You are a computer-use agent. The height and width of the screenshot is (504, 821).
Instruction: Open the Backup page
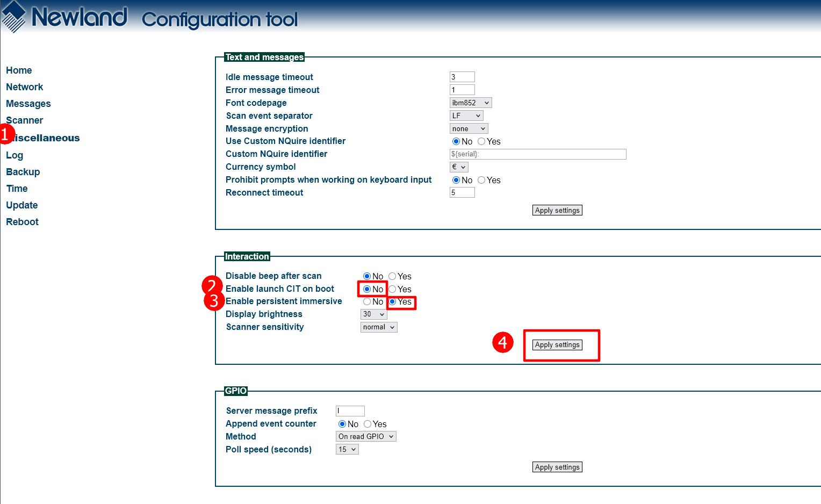click(x=23, y=172)
